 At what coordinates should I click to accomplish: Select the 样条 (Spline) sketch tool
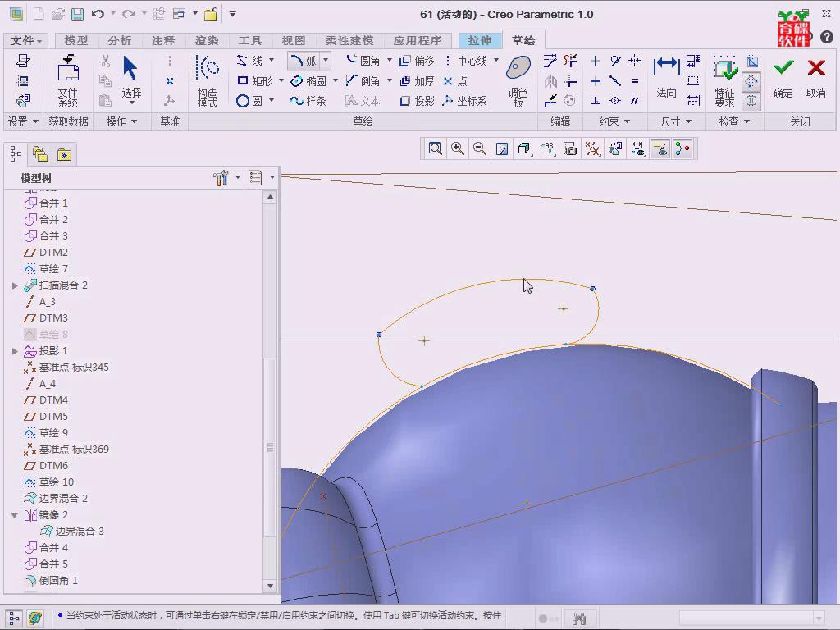(308, 101)
